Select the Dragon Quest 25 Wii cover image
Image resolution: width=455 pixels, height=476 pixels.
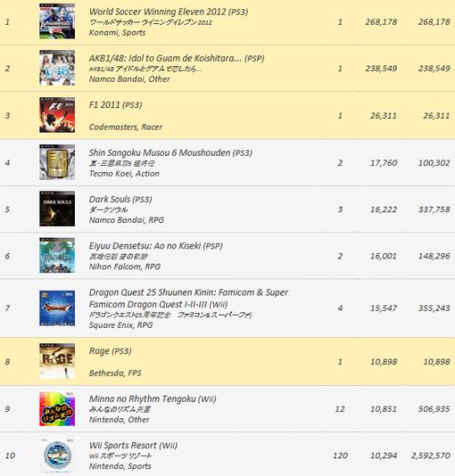[57, 308]
